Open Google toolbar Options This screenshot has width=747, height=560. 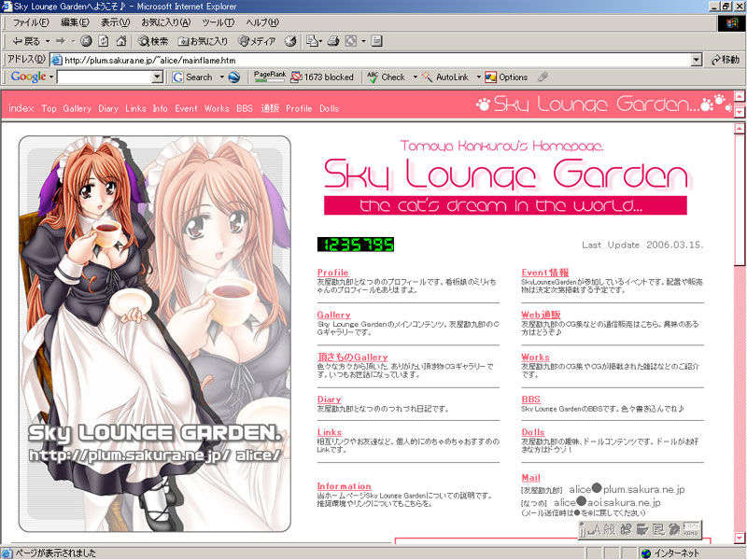[x=506, y=77]
